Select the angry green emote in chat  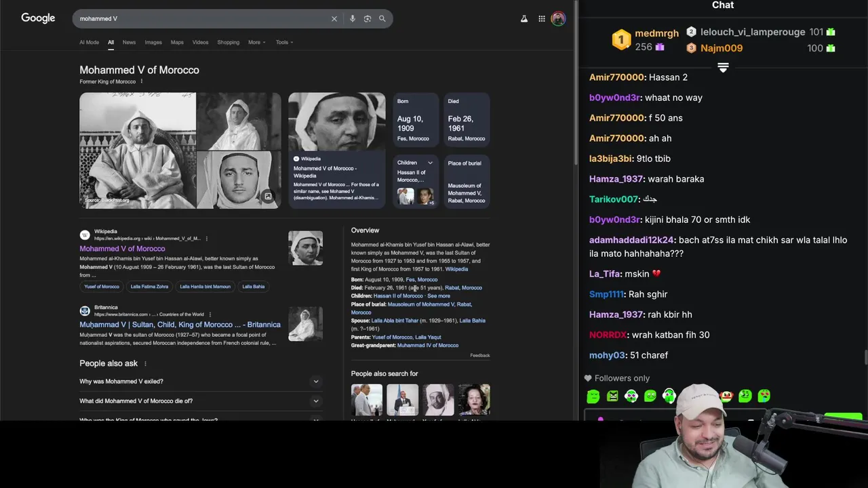612,396
